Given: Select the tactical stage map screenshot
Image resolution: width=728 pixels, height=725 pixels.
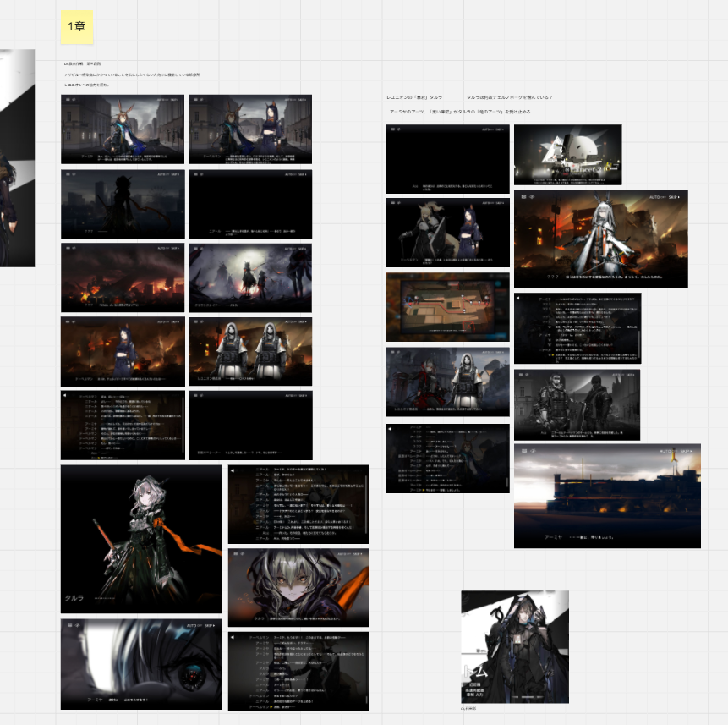Looking at the screenshot, I should click(447, 307).
